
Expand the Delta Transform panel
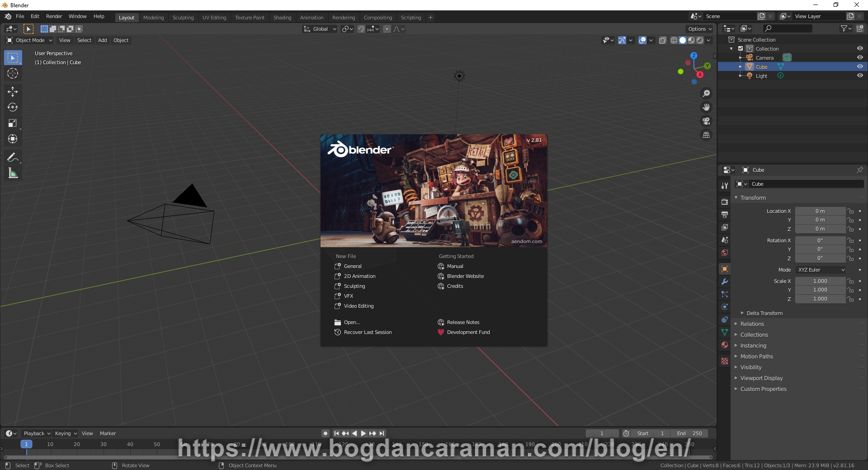[x=764, y=313]
